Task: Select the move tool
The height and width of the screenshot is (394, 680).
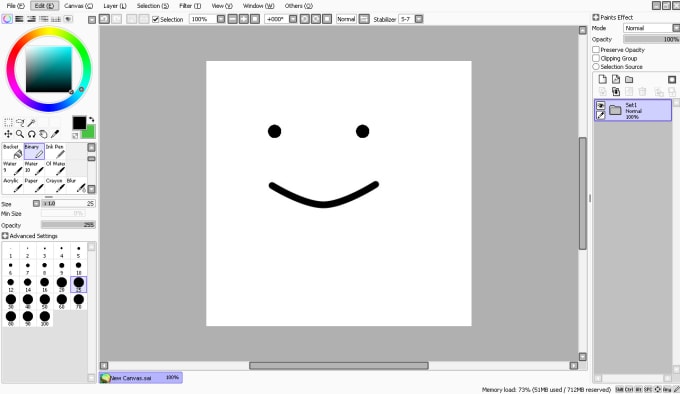Action: pos(8,134)
